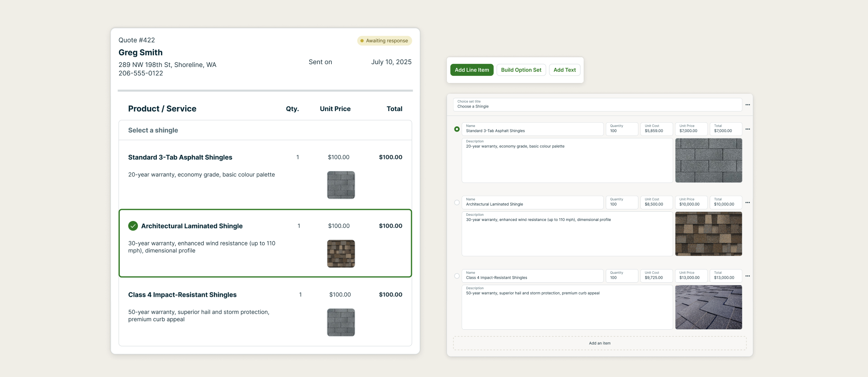Click the green checkmark on Architectural Laminated Shingle
The width and height of the screenshot is (868, 377).
[x=133, y=226]
